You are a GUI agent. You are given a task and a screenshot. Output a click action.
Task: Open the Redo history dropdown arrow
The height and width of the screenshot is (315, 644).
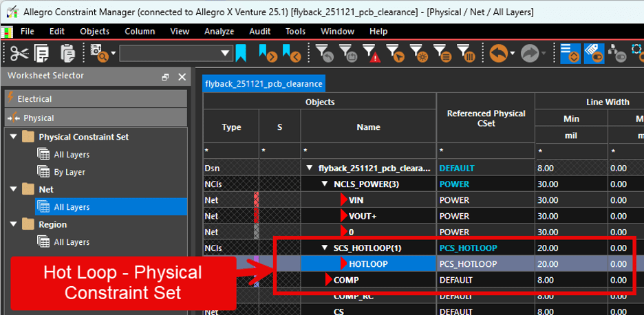[x=544, y=54]
